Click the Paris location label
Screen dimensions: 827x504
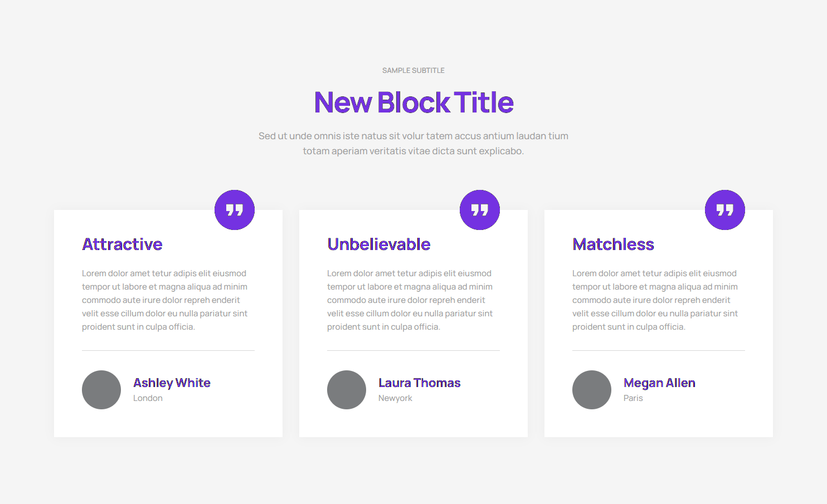point(633,398)
